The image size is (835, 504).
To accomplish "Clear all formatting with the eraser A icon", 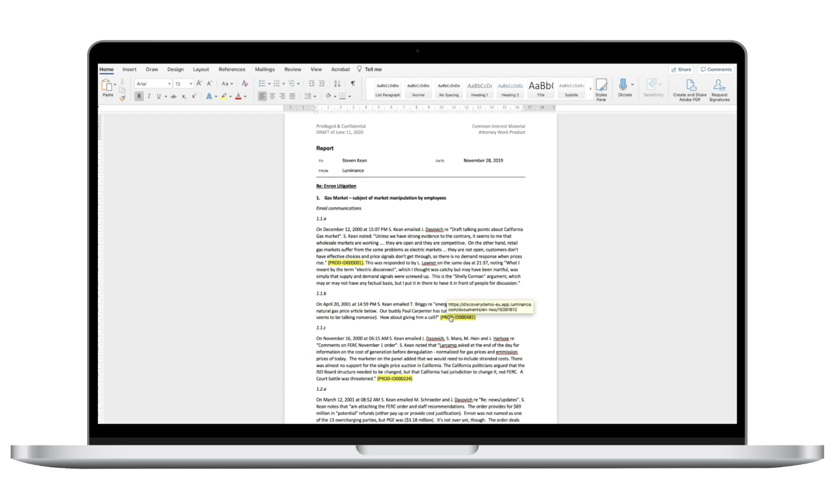I will [245, 83].
